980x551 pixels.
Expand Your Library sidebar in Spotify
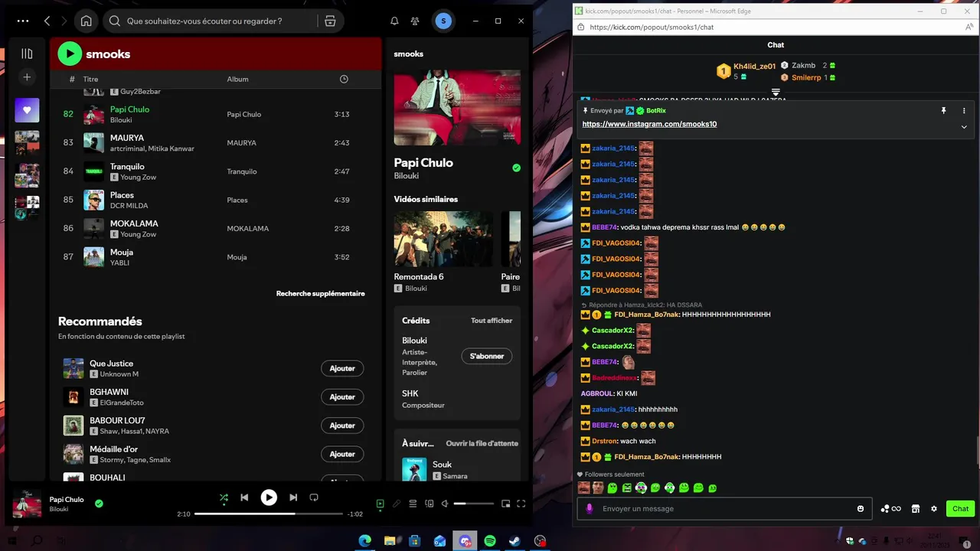pos(27,54)
